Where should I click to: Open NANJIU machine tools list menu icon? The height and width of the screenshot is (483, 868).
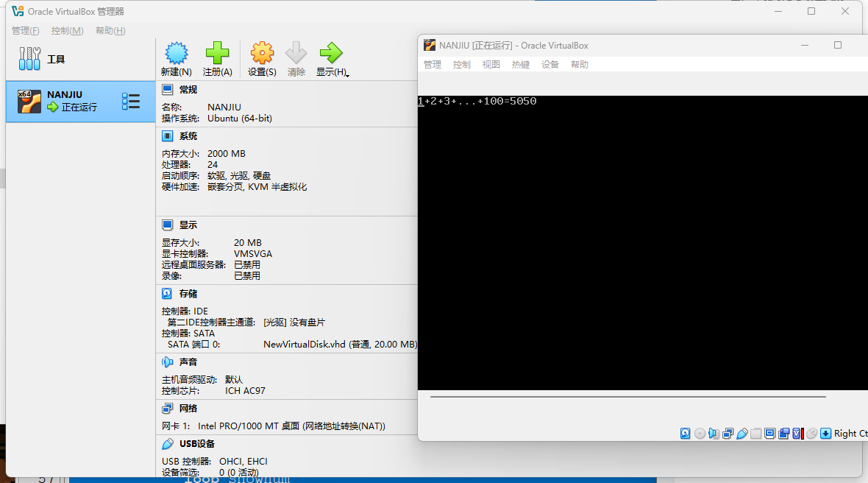pyautogui.click(x=131, y=102)
